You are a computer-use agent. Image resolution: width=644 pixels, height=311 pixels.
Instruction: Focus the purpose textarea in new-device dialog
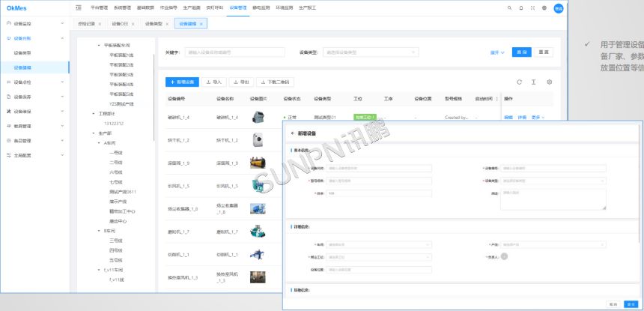[553, 199]
